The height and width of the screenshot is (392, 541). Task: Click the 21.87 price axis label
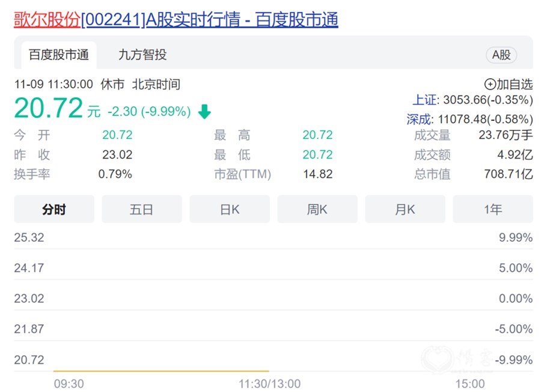(x=29, y=329)
